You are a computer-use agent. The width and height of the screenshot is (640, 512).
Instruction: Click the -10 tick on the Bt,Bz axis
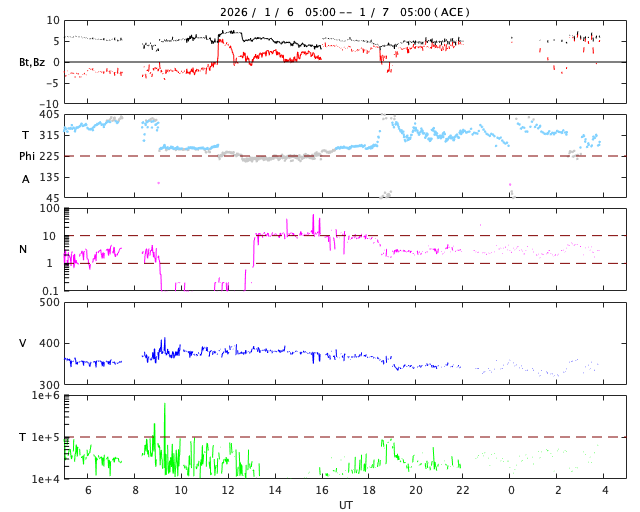click(x=48, y=103)
